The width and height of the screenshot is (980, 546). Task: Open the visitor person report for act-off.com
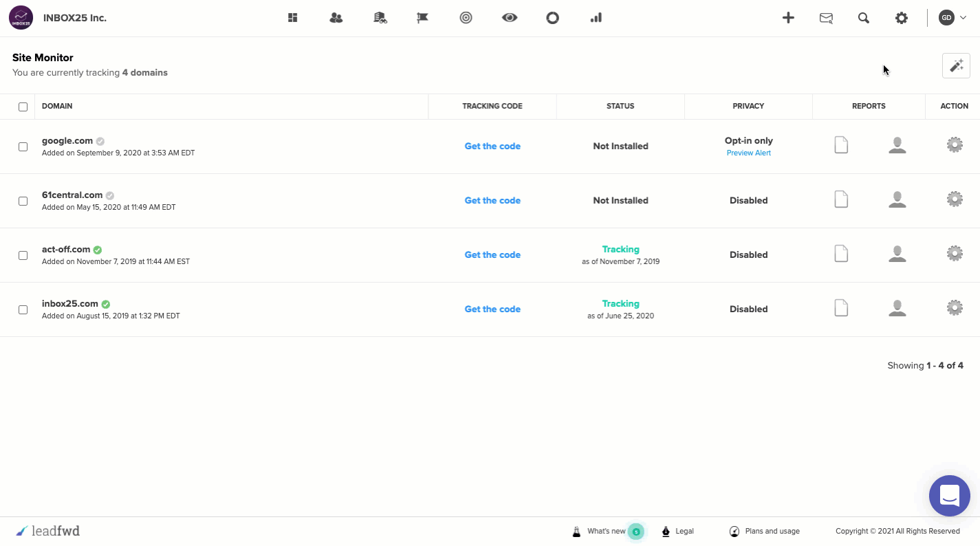[x=897, y=254]
